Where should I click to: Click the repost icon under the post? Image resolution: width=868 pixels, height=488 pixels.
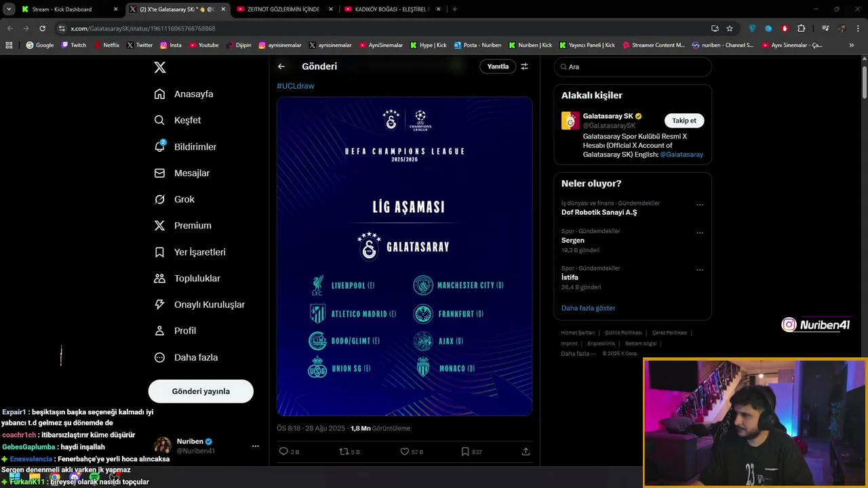344,451
